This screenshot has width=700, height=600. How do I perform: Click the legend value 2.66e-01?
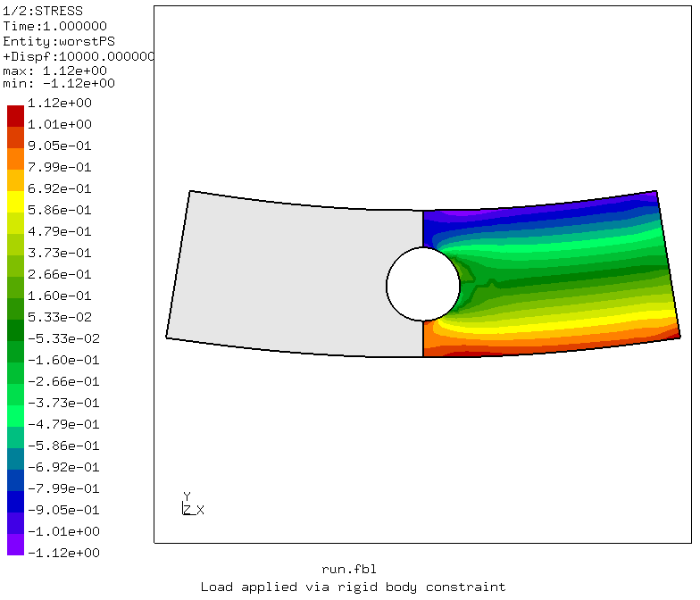click(59, 274)
